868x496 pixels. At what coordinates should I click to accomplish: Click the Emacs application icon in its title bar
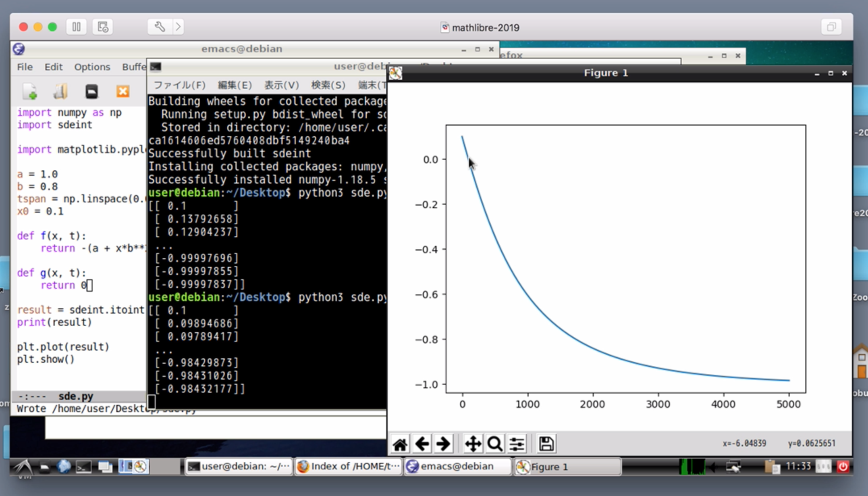(19, 49)
